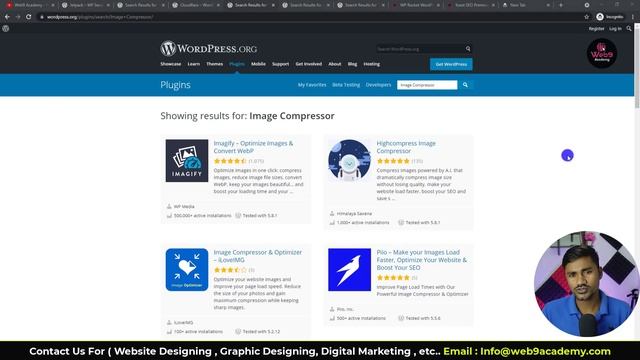640x360 pixels.
Task: Close the WP Rocket browser tab
Action: (x=438, y=5)
